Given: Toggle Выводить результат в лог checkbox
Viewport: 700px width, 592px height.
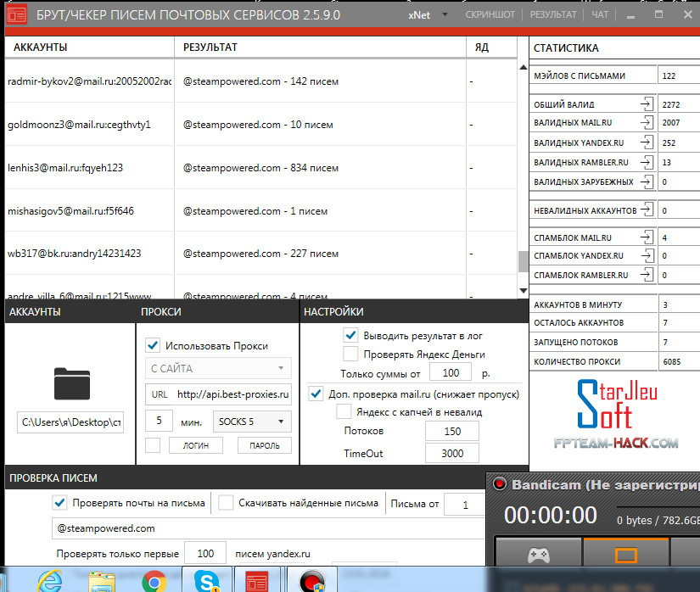Looking at the screenshot, I should (350, 335).
